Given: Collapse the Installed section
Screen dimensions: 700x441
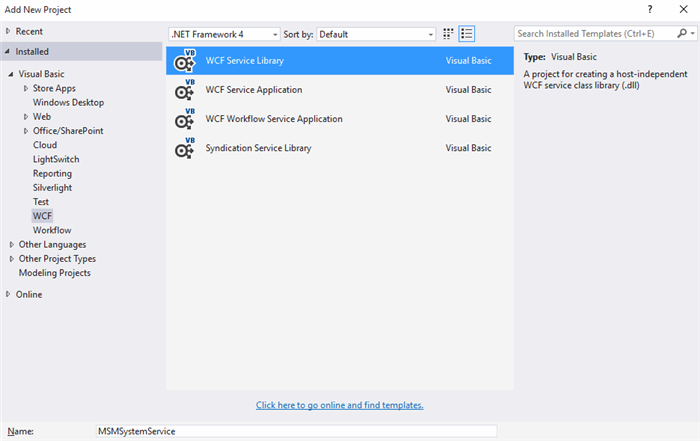Looking at the screenshot, I should click(8, 51).
